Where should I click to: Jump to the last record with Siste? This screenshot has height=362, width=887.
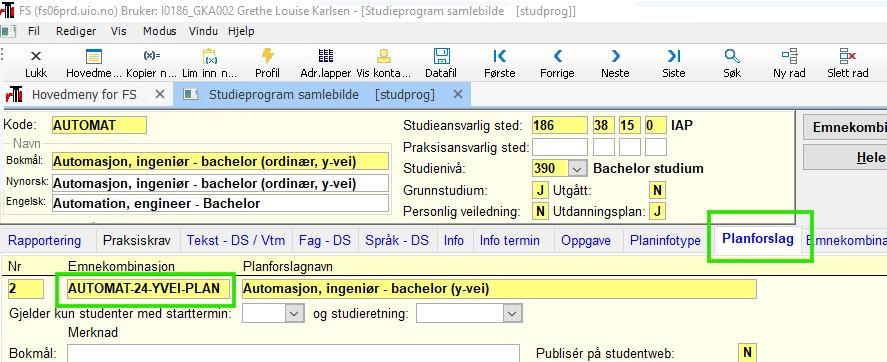coord(674,63)
